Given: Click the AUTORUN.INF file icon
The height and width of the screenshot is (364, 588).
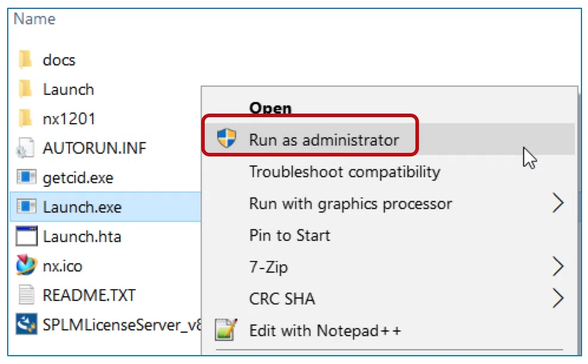Looking at the screenshot, I should pos(26,148).
